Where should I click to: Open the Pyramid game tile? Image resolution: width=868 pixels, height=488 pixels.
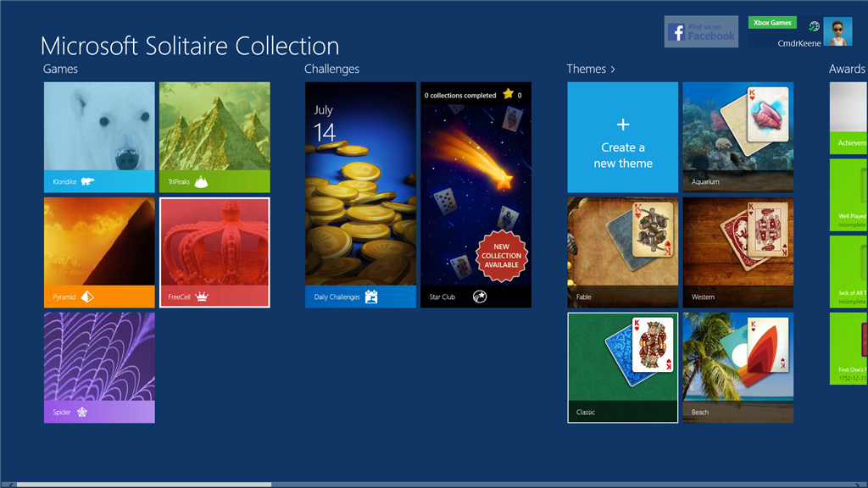(99, 252)
